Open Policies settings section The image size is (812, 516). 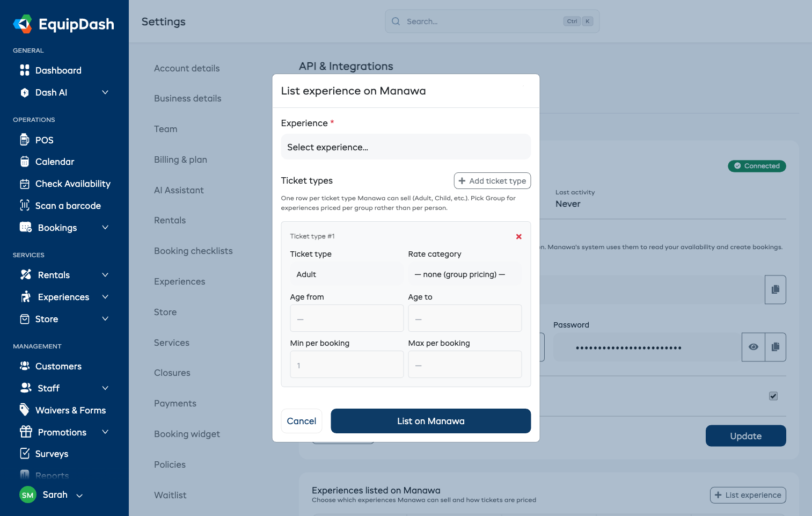(170, 464)
